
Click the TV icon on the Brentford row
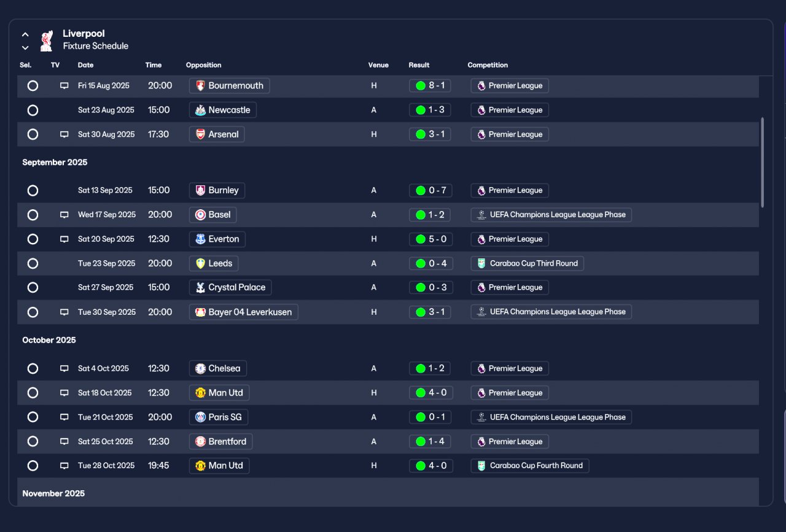click(x=64, y=442)
